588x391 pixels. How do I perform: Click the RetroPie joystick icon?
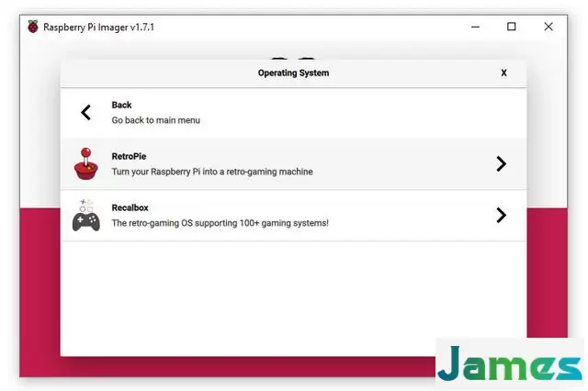[86, 163]
